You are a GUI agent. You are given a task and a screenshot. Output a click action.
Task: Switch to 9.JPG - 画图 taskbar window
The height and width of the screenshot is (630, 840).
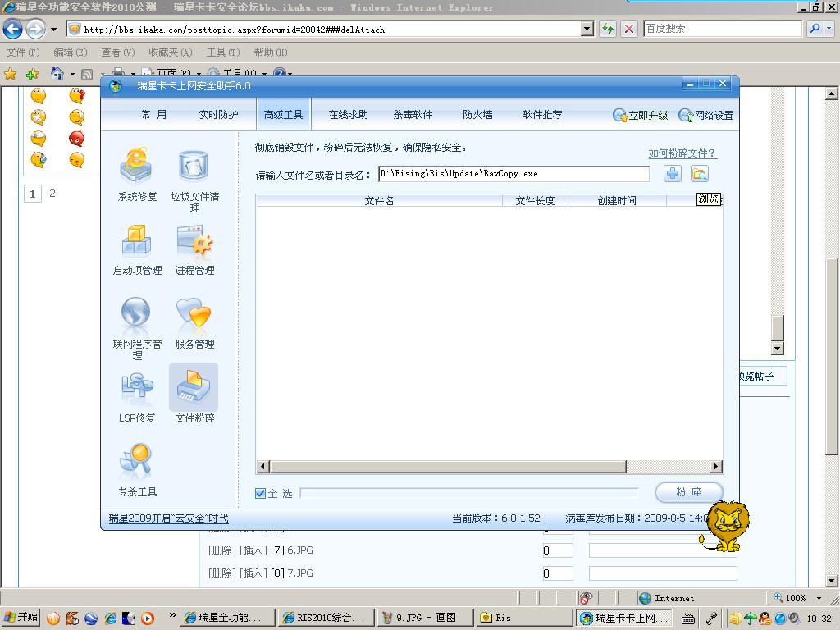(x=426, y=618)
